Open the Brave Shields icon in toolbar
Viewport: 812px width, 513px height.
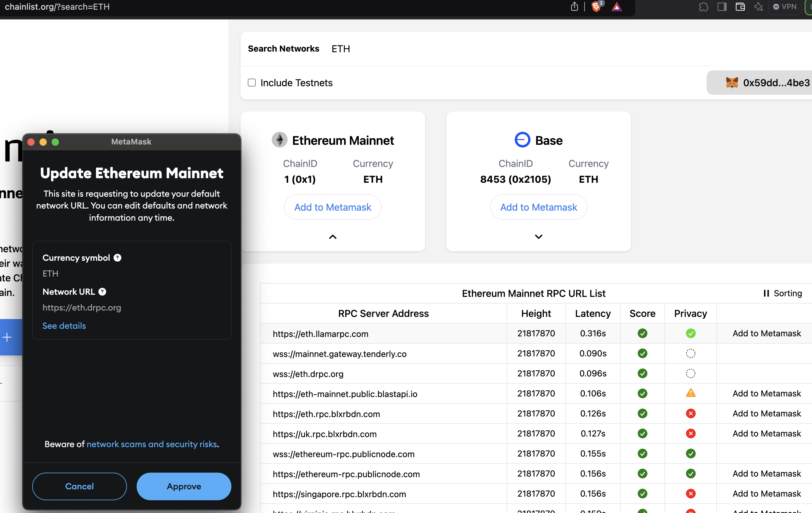click(596, 7)
